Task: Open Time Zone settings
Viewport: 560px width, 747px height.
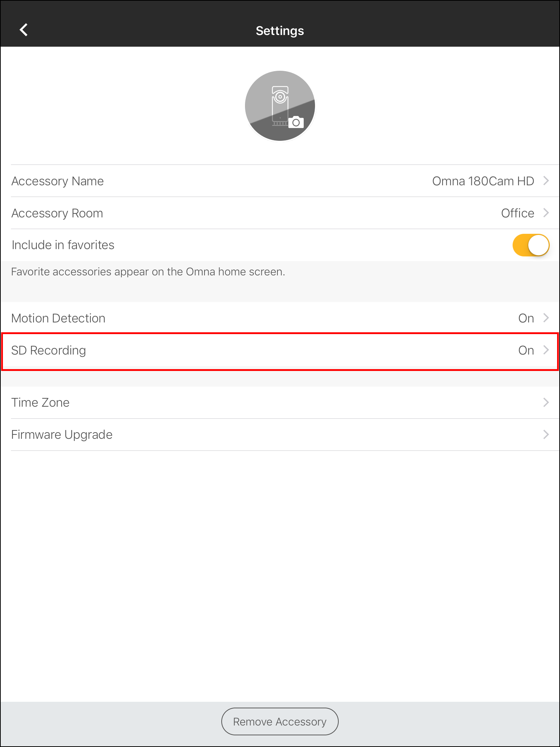Action: pos(280,403)
